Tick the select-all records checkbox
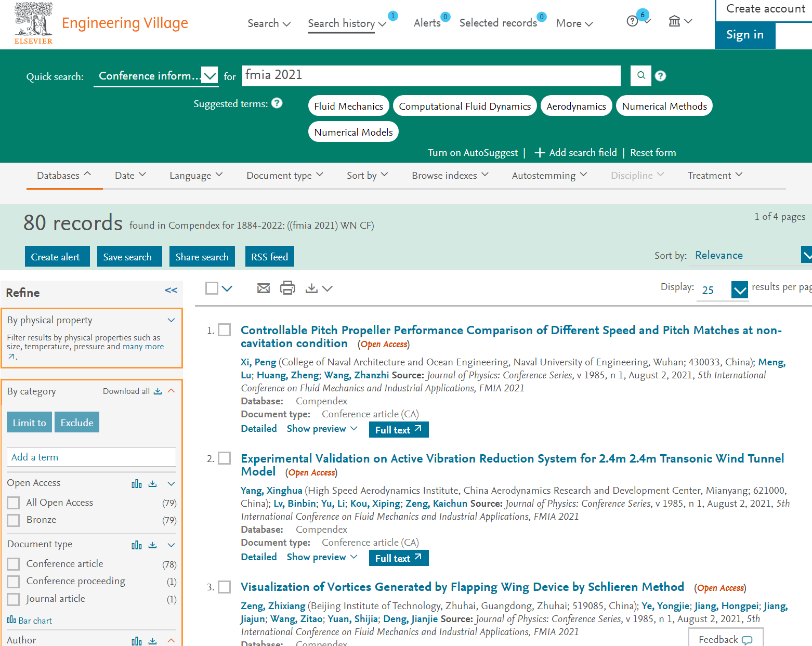The image size is (812, 646). pyautogui.click(x=212, y=288)
